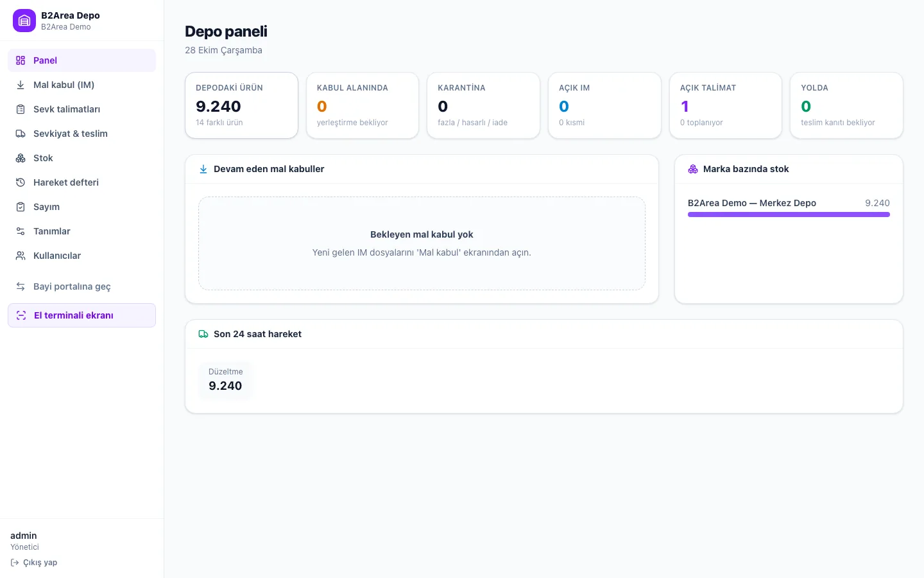Click the icon beside Devam eden mal kabuller
This screenshot has width=924, height=578.
tap(203, 169)
